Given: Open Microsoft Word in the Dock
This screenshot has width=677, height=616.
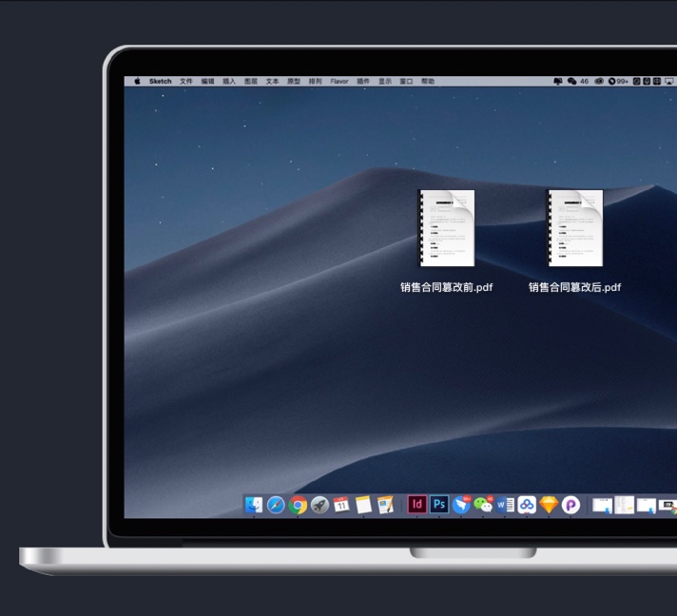Looking at the screenshot, I should click(x=505, y=505).
